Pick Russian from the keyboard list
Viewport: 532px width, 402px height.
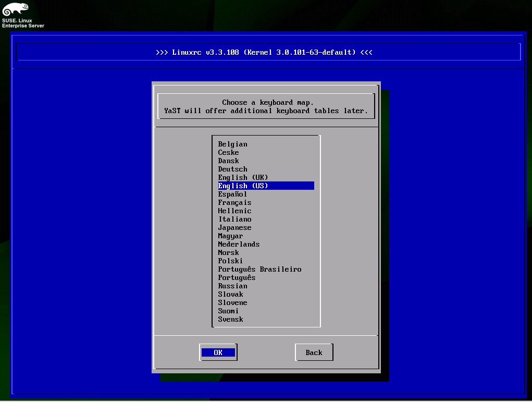(232, 286)
